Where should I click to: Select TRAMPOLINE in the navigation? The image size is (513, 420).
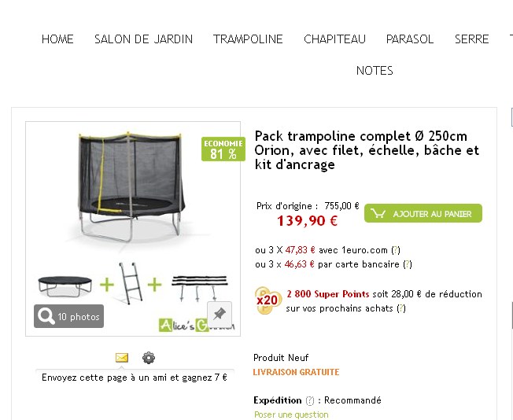tap(248, 39)
